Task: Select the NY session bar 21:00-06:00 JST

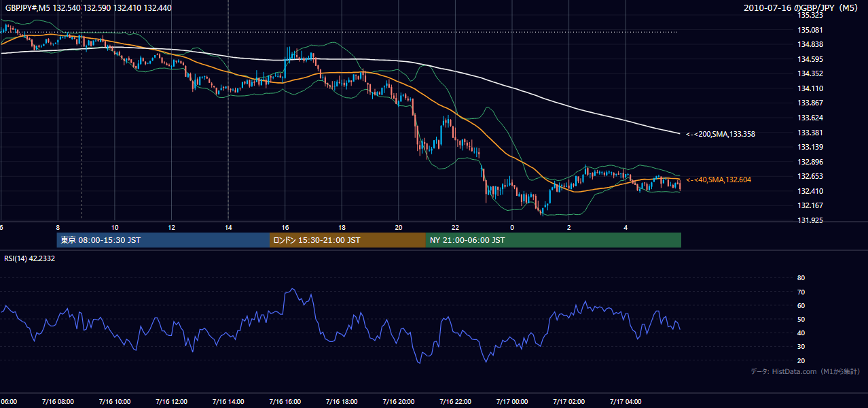Action: [x=554, y=240]
